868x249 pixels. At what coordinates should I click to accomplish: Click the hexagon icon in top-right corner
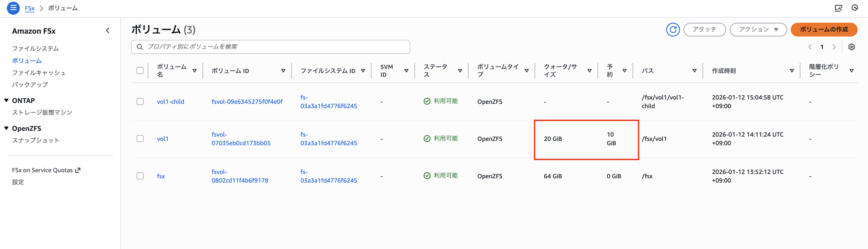pos(855,8)
